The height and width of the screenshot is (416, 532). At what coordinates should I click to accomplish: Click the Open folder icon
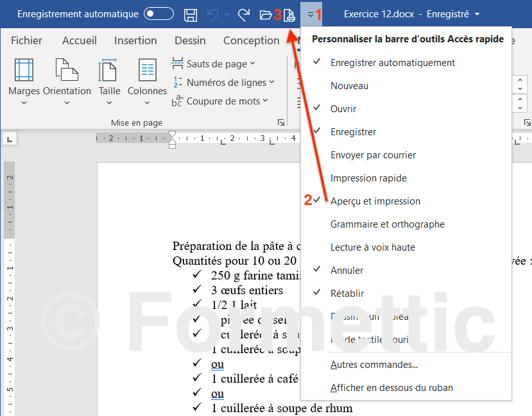click(266, 14)
